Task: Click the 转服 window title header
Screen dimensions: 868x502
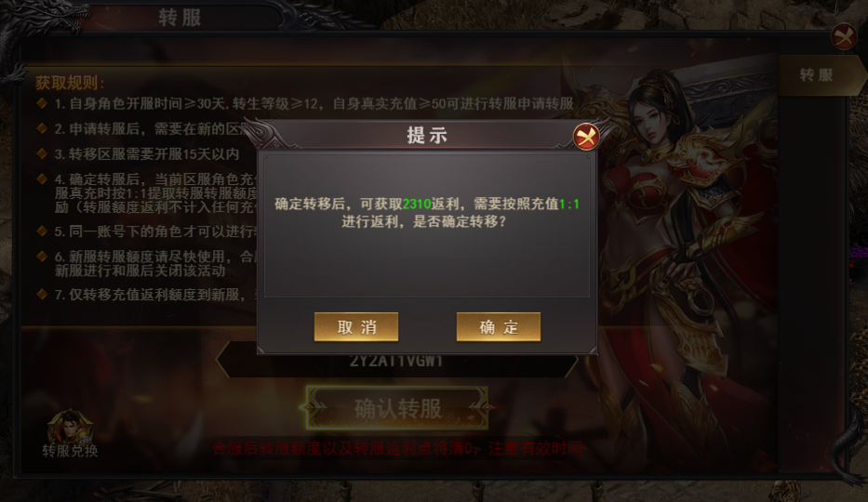Action: (180, 18)
